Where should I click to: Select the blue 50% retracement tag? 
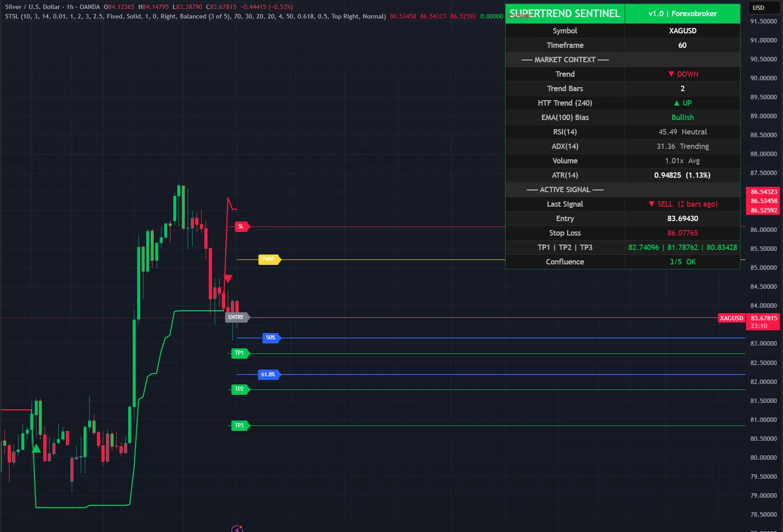point(272,338)
